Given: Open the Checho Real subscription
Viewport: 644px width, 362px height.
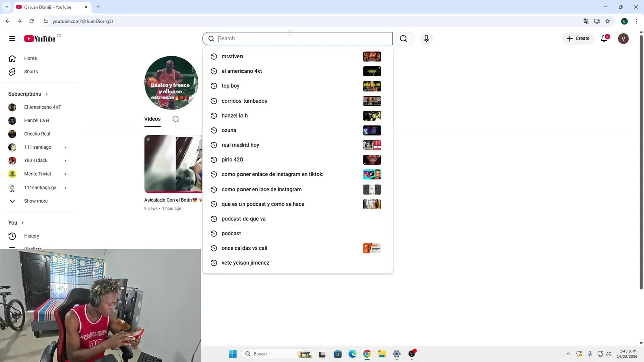Looking at the screenshot, I should tap(39, 134).
